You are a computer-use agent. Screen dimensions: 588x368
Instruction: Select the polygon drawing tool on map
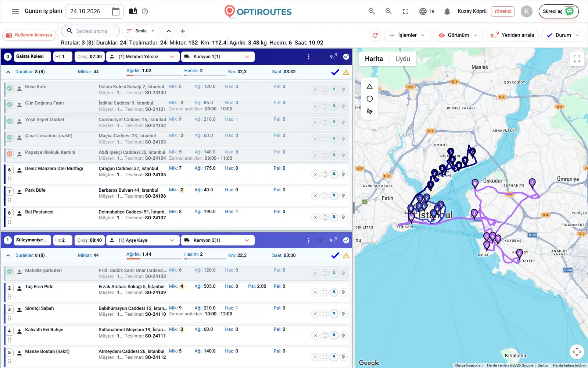[370, 86]
